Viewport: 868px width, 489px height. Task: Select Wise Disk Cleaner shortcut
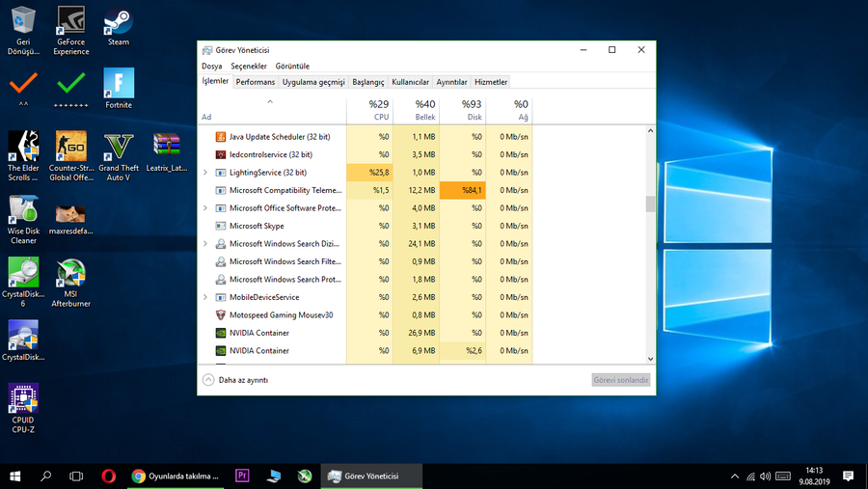(23, 219)
